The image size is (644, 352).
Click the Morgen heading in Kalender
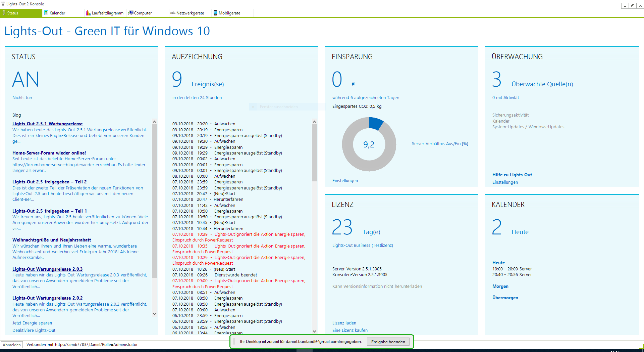(500, 286)
